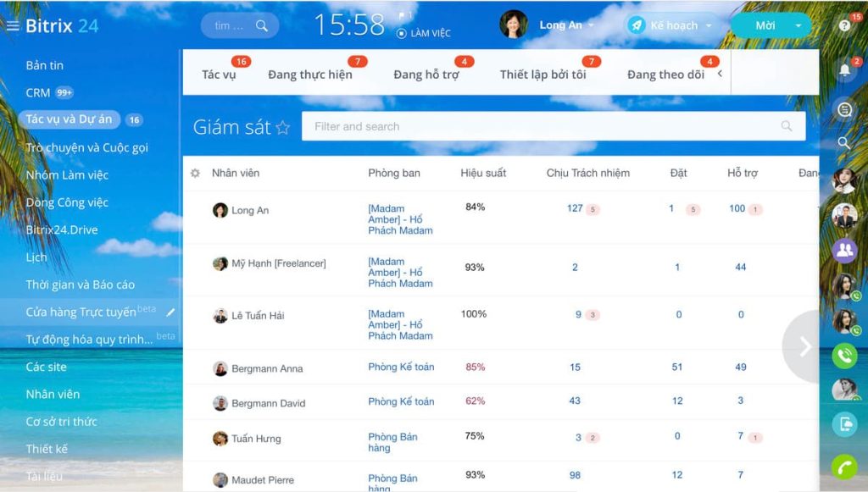Open the blue document copy icon in right sidebar
Viewport: 868px width, 492px height.
pos(844,424)
